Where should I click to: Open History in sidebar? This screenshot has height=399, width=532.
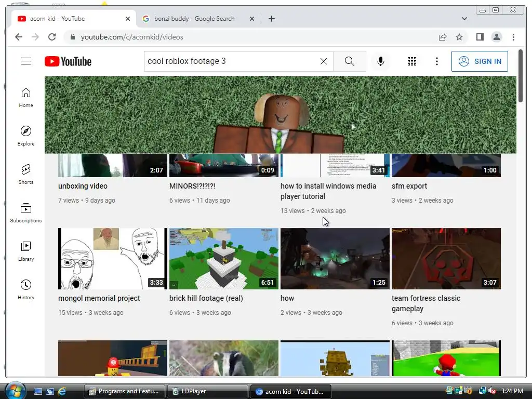click(x=26, y=289)
